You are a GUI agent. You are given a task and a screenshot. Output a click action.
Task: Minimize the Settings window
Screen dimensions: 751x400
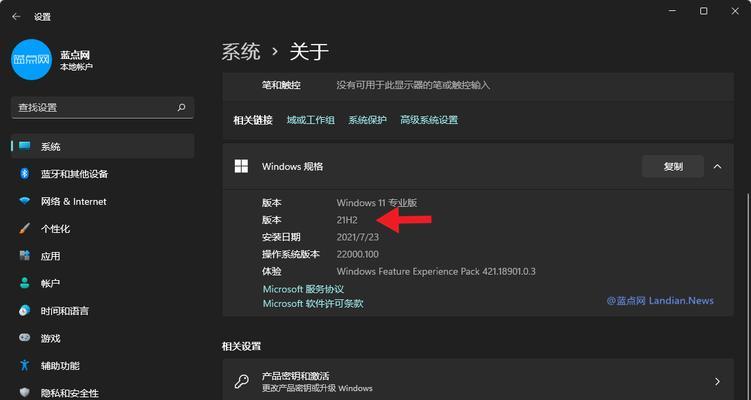[x=672, y=11]
